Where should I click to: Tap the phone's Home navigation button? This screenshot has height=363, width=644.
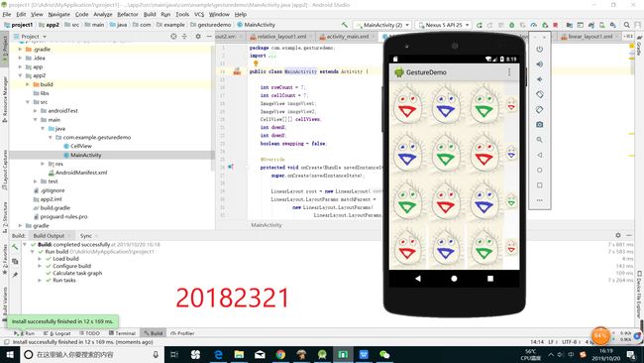[x=454, y=279]
